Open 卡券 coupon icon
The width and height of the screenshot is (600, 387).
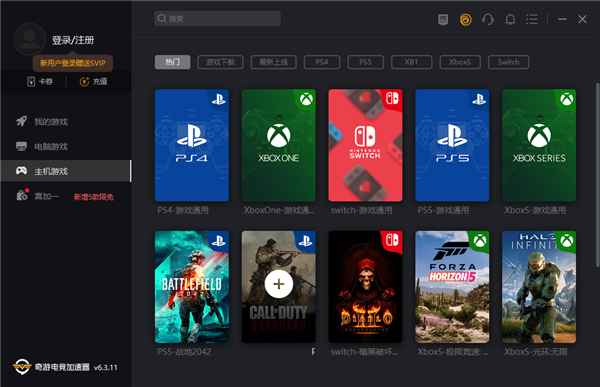coord(31,82)
